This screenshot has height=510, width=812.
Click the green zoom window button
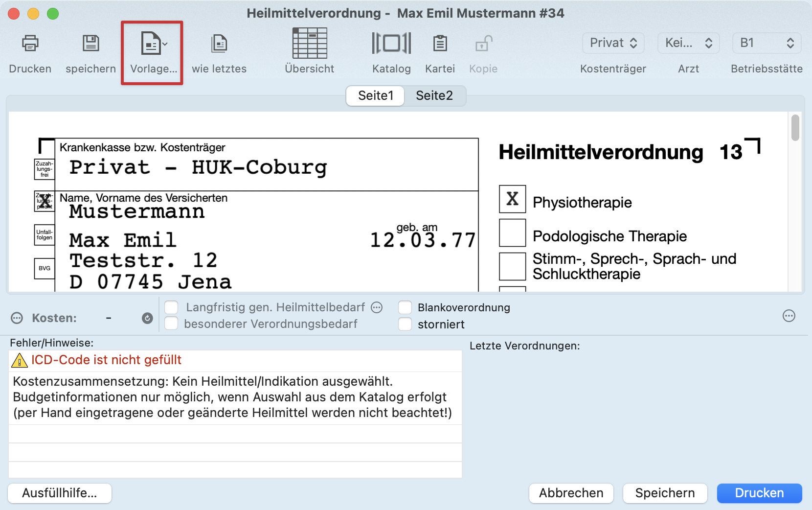tap(53, 14)
